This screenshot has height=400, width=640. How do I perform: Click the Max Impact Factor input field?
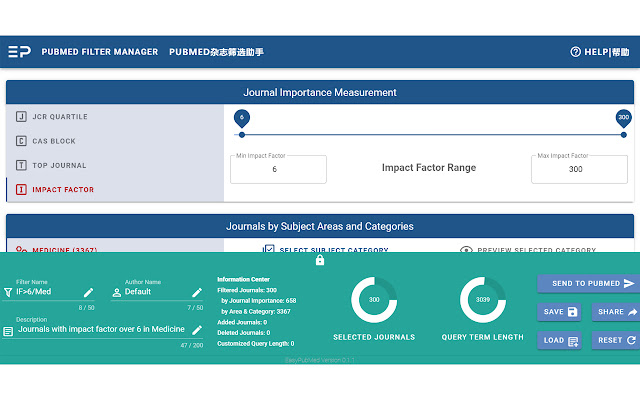578,170
